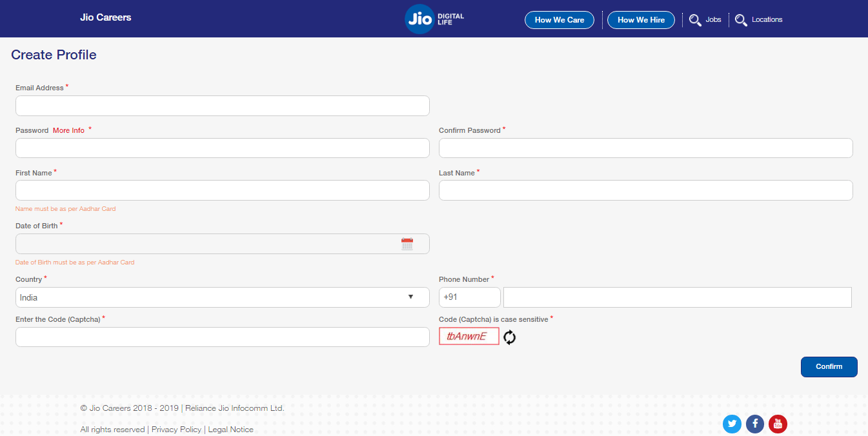Image resolution: width=868 pixels, height=436 pixels.
Task: Click the password More Info link
Action: (x=68, y=130)
